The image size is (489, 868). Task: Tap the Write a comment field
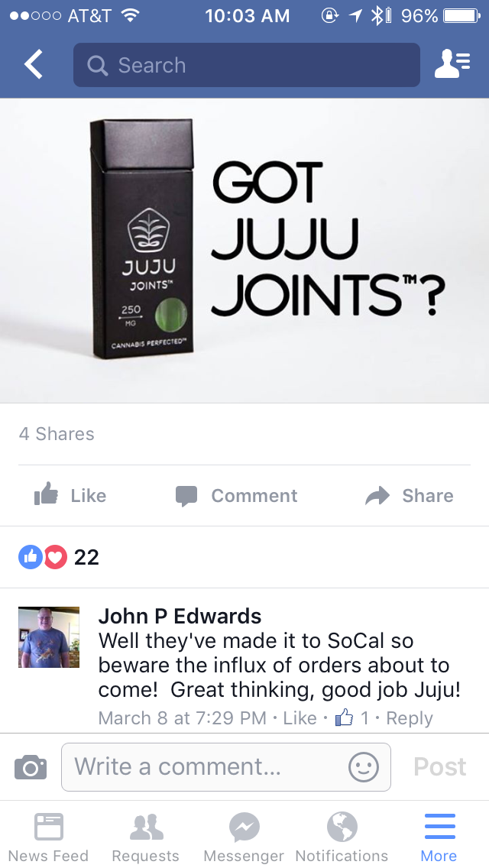(x=226, y=767)
